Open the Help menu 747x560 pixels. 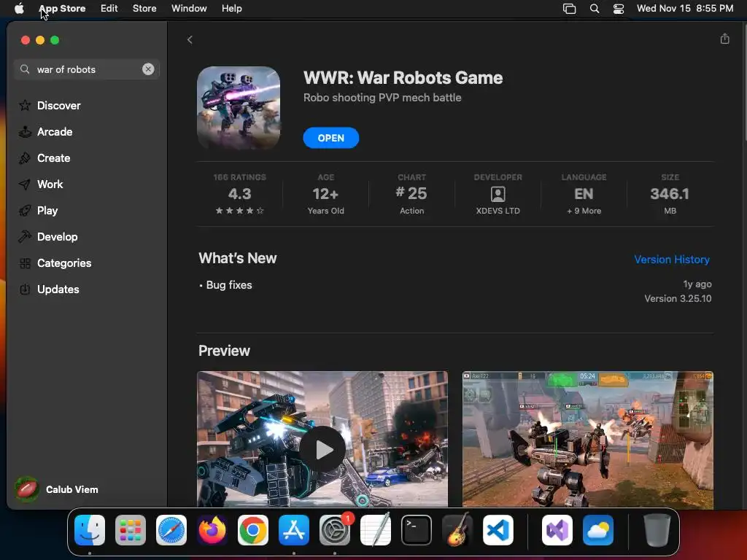pyautogui.click(x=231, y=9)
